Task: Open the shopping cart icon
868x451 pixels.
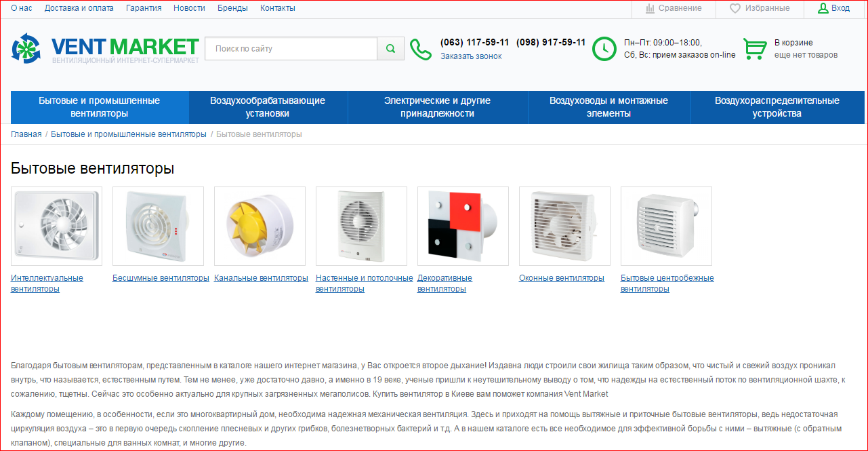Action: 755,49
